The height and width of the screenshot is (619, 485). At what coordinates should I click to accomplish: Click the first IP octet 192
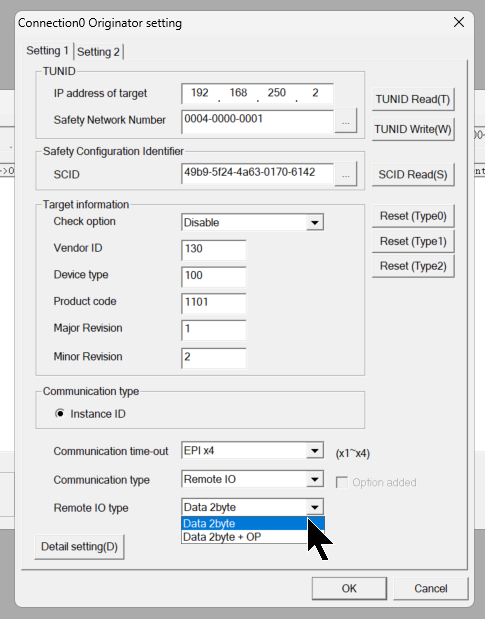pos(200,93)
